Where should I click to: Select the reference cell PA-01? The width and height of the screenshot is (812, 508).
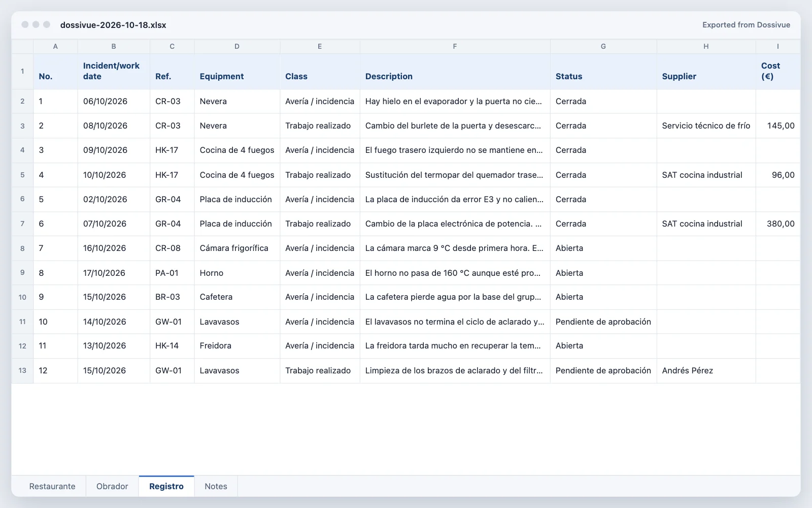click(x=172, y=273)
